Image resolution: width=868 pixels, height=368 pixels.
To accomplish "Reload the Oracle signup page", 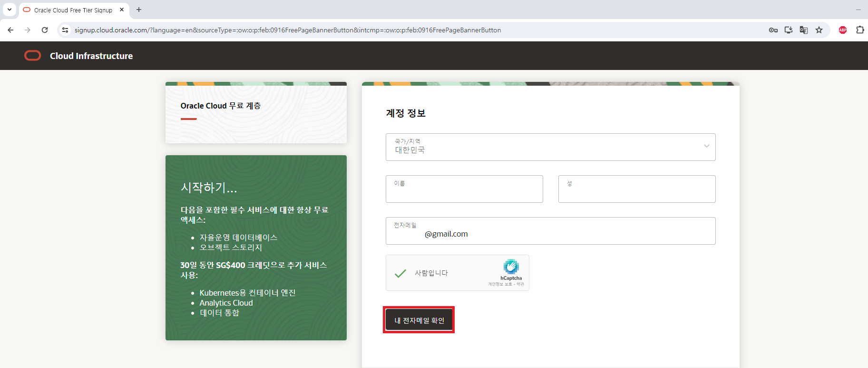I will 45,30.
